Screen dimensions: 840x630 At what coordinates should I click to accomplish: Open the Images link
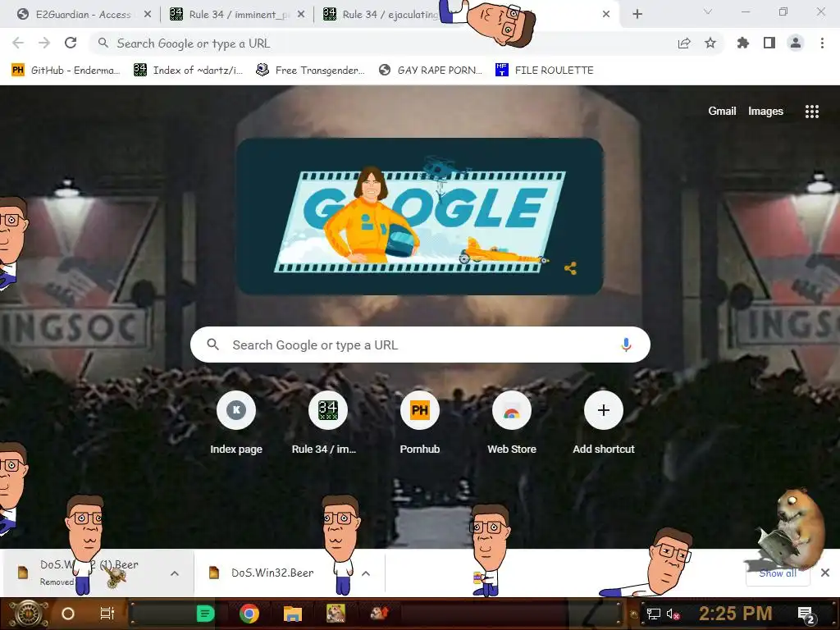pyautogui.click(x=765, y=111)
